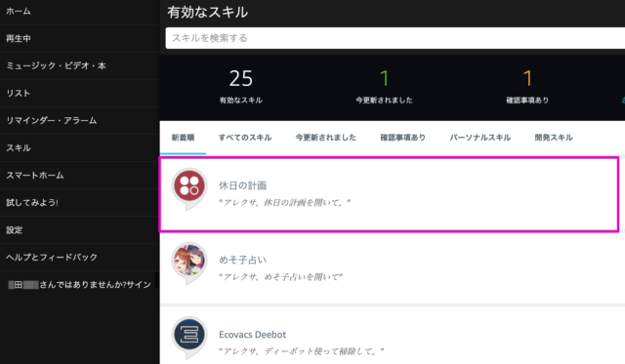Go to ホーム in the sidebar
This screenshot has width=625, height=364.
19,12
